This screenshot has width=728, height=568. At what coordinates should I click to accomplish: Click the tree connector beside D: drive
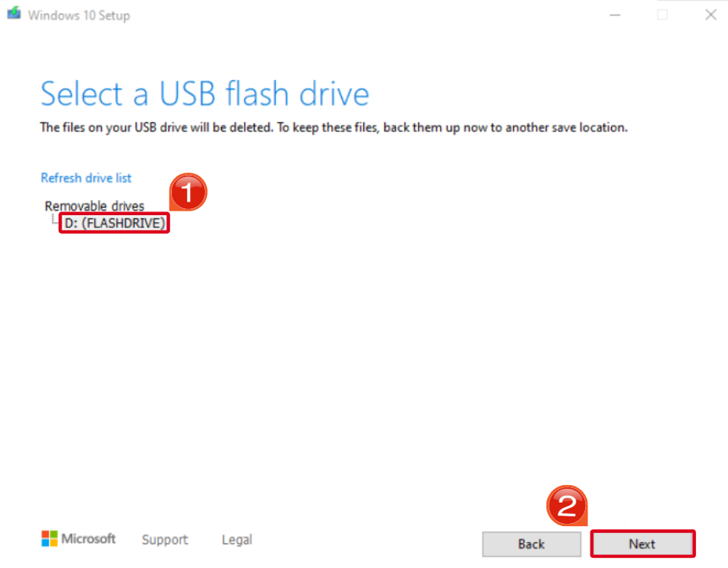55,222
